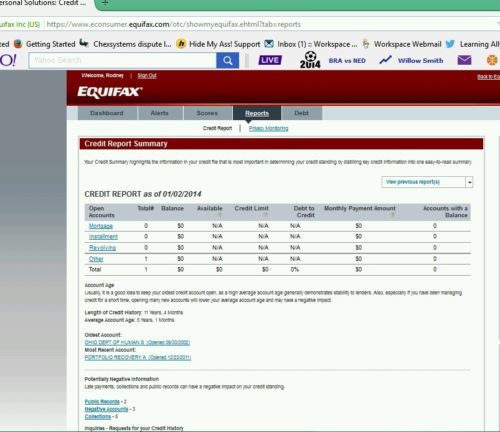Select the Reports tab
500x432 pixels.
pyautogui.click(x=257, y=113)
